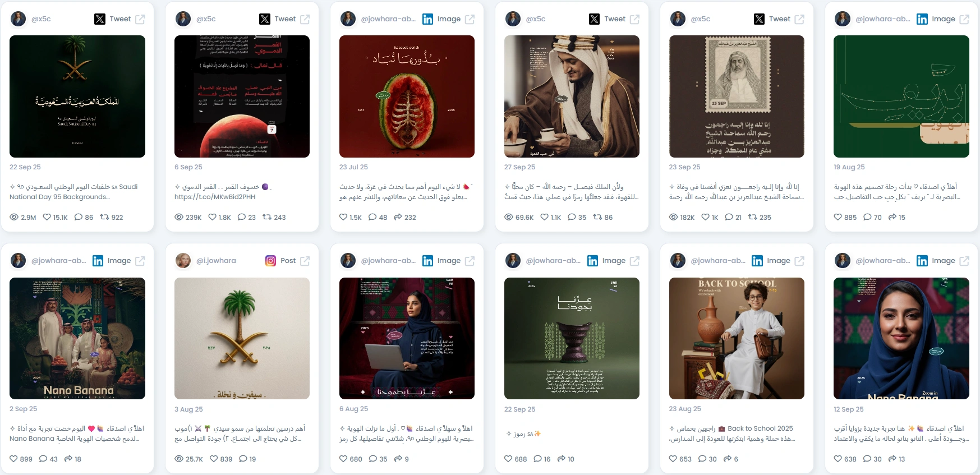
Task: Click the profile avatar on the 22 Sep 25 LinkedIn post
Action: [x=513, y=261]
